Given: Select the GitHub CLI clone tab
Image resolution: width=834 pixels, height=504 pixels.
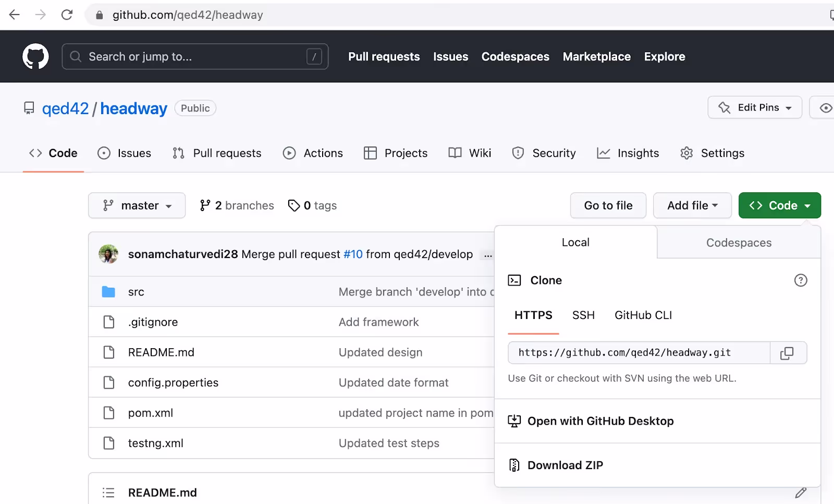Looking at the screenshot, I should coord(643,315).
